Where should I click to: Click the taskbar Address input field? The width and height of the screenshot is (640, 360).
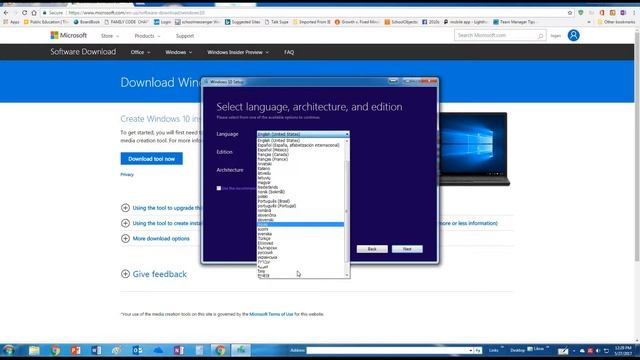point(389,351)
